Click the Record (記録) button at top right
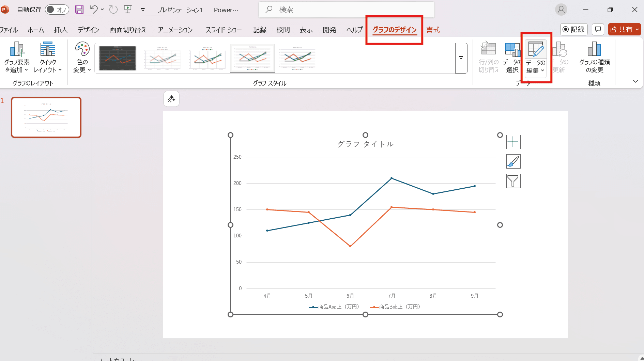This screenshot has height=361, width=644. click(573, 30)
